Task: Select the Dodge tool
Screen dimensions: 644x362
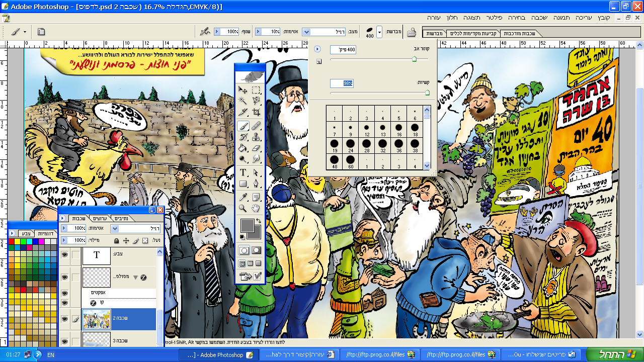Action: click(x=244, y=159)
